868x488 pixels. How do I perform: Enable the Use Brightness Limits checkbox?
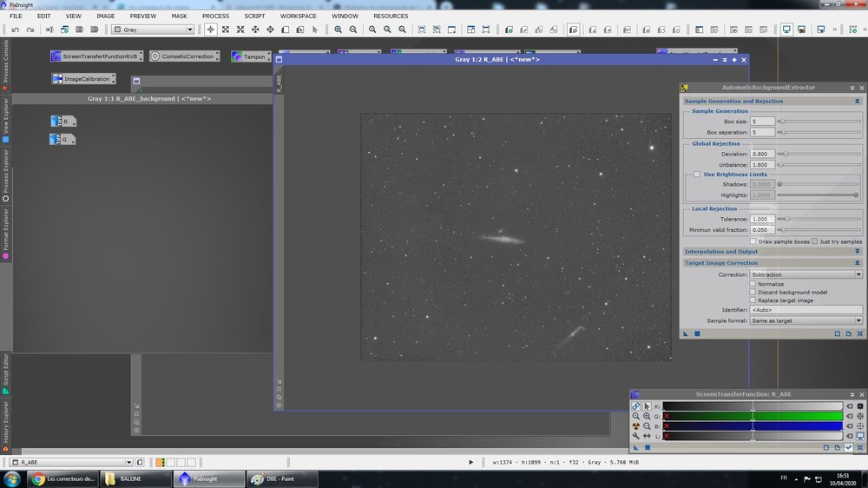(697, 175)
